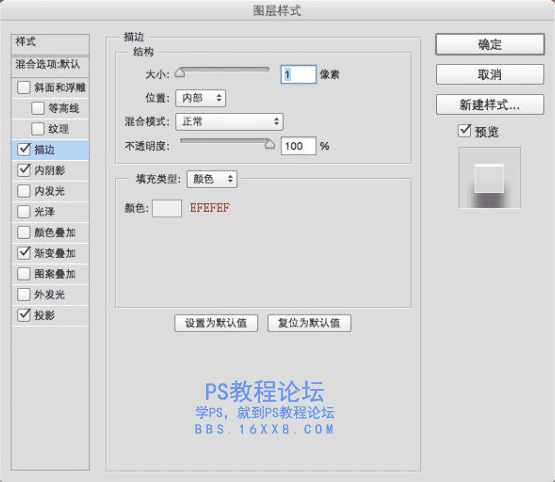Open the 内阴影 settings row
This screenshot has width=555, height=482.
[50, 170]
